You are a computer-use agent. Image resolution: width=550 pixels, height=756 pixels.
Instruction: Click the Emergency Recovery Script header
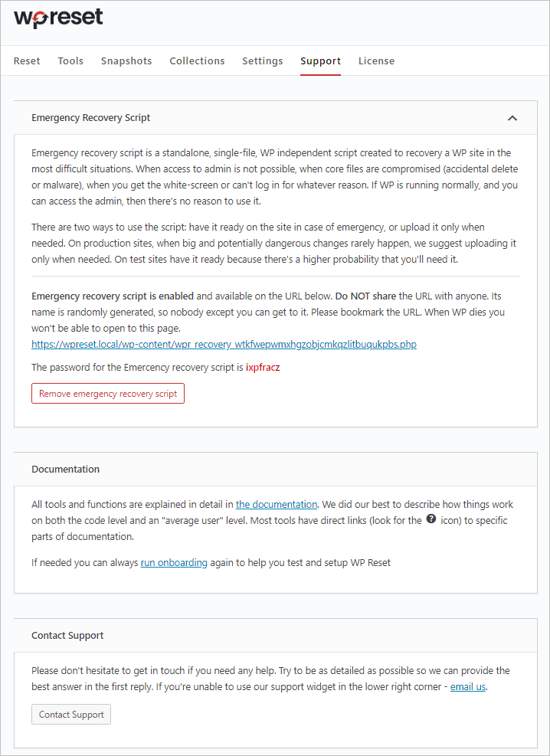[x=90, y=118]
